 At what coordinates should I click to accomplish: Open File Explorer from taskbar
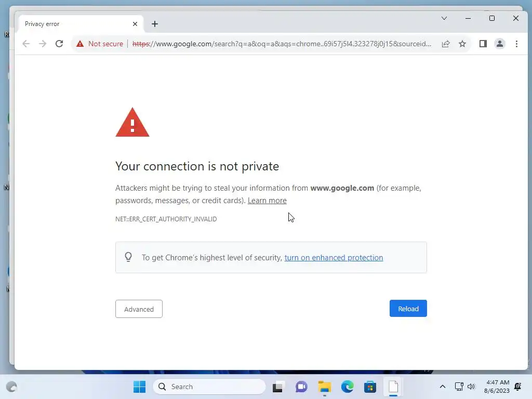pyautogui.click(x=324, y=387)
